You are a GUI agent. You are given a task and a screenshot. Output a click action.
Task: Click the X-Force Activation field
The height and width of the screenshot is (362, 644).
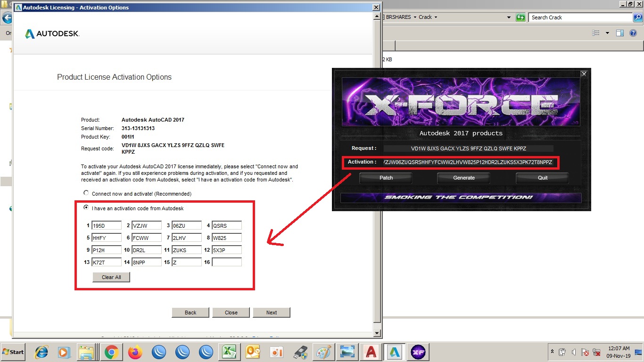coord(468,163)
